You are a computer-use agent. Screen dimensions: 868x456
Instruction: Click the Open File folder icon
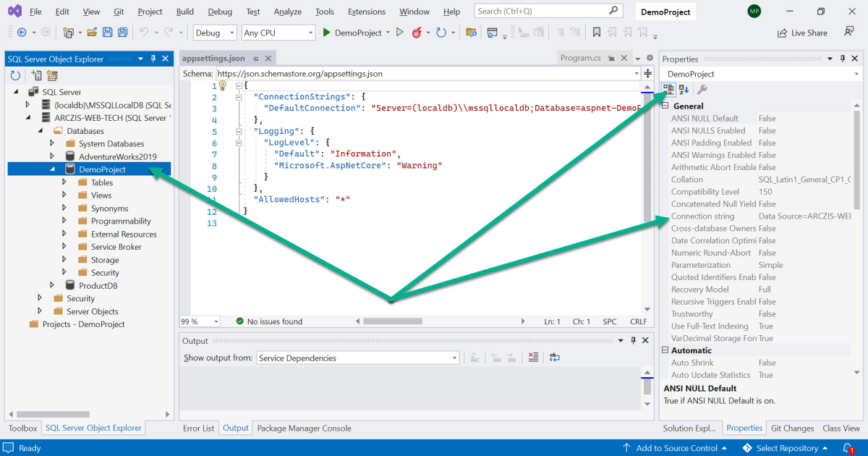click(92, 33)
